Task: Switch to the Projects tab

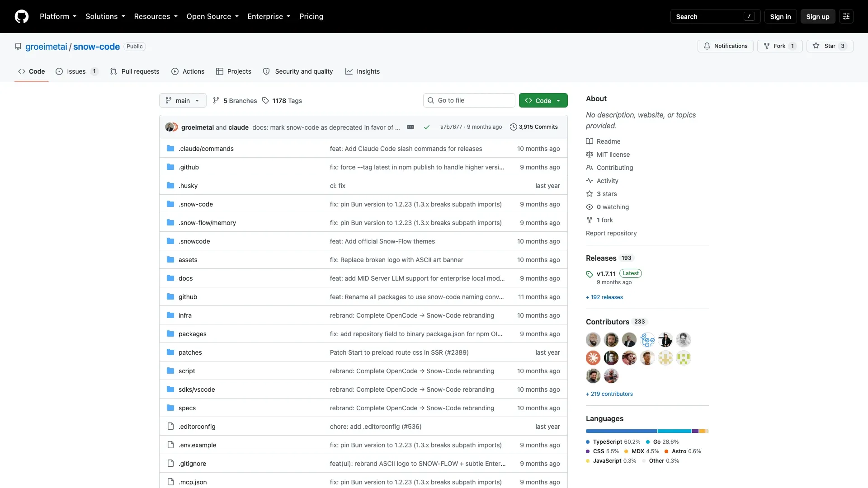Action: [233, 71]
